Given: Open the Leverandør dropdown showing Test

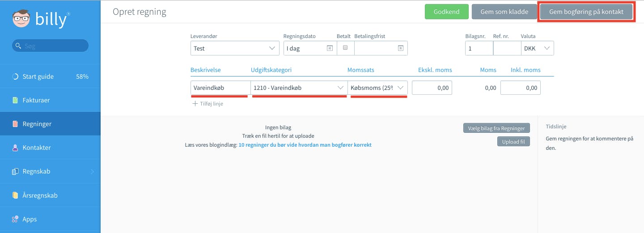Looking at the screenshot, I should tap(235, 48).
